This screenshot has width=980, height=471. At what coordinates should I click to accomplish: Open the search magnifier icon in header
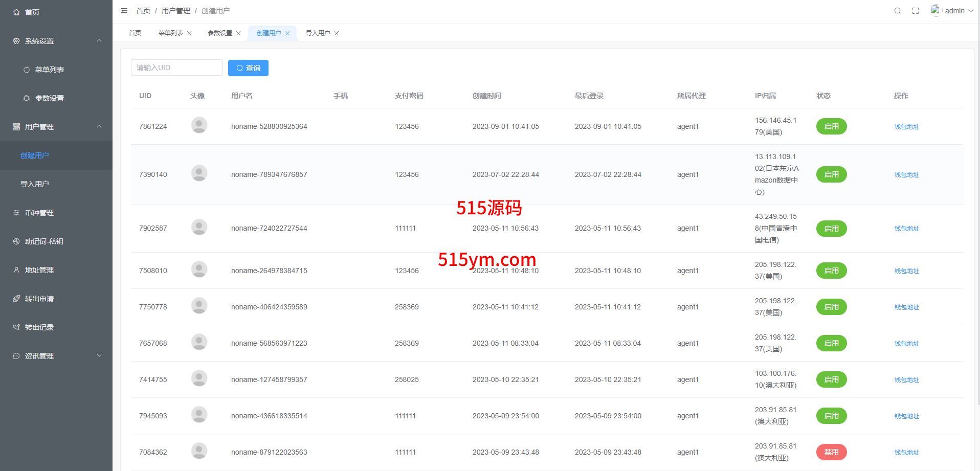(x=897, y=11)
